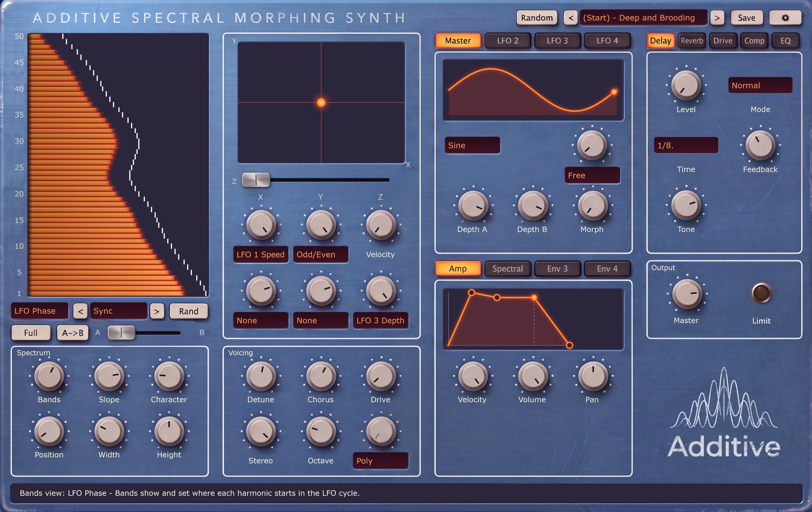
Task: Open the LFO 3 Depth target dropdown
Action: [x=381, y=321]
